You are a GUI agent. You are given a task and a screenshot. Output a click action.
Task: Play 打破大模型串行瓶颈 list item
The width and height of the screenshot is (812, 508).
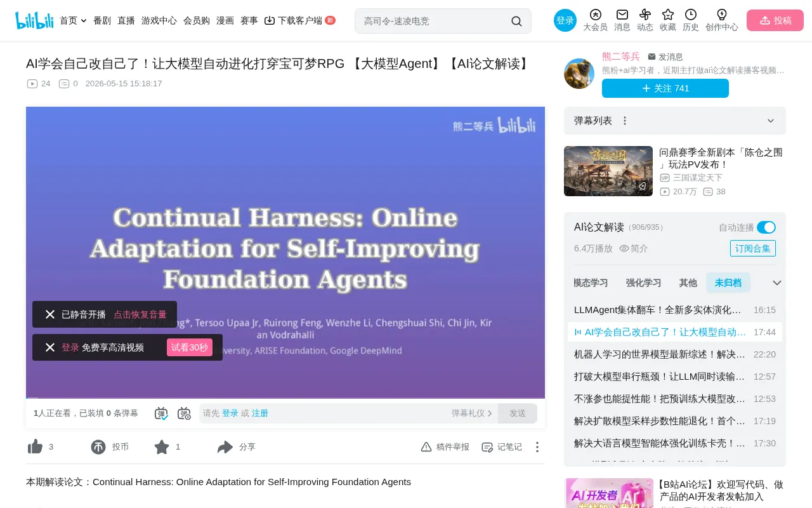[x=675, y=377]
